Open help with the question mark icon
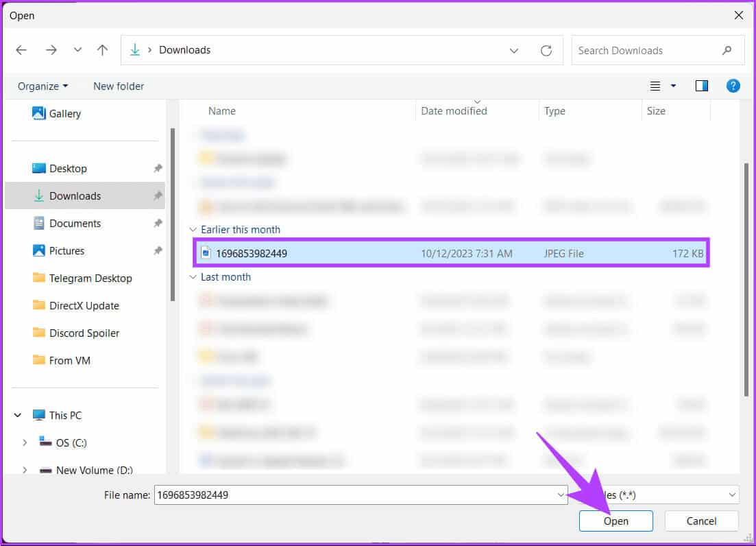 coord(733,86)
